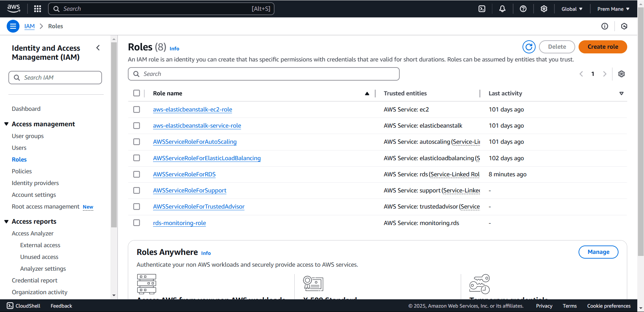Check AWSServiceRoleForTrustedAdvisor row
The image size is (644, 312).
pyautogui.click(x=137, y=207)
